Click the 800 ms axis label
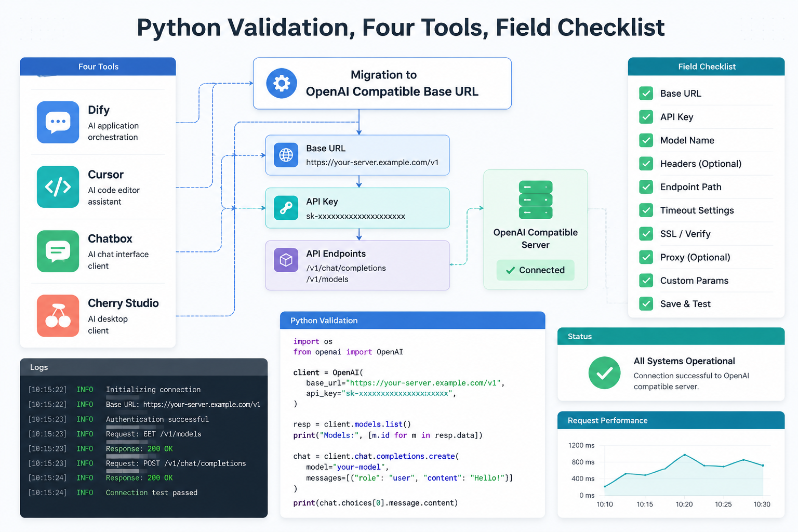The height and width of the screenshot is (532, 798). pos(583,462)
